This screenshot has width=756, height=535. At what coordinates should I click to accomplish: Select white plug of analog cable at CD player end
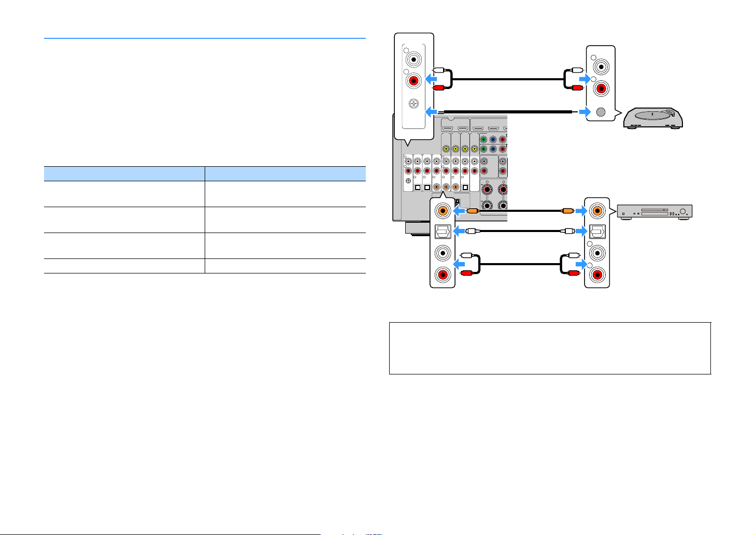(x=573, y=254)
